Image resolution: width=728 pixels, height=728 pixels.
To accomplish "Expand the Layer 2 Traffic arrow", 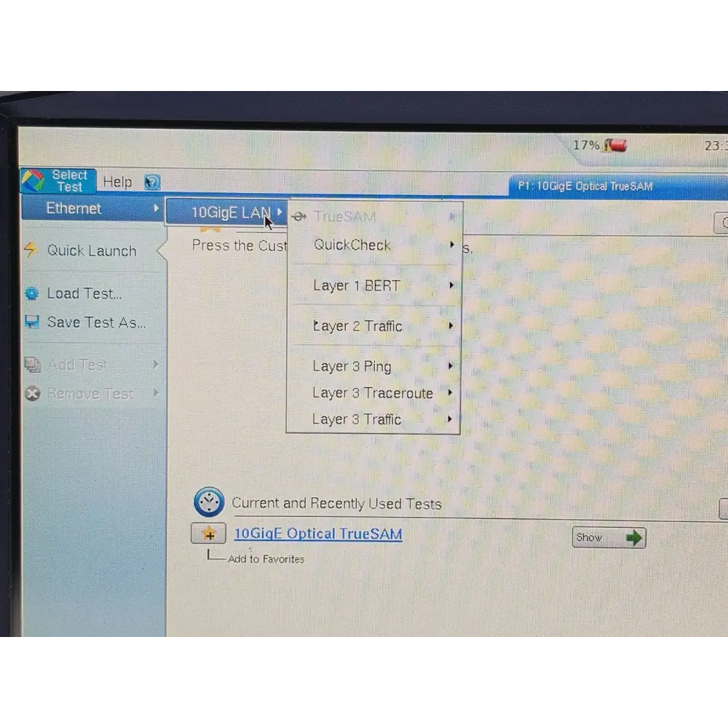I will (451, 325).
